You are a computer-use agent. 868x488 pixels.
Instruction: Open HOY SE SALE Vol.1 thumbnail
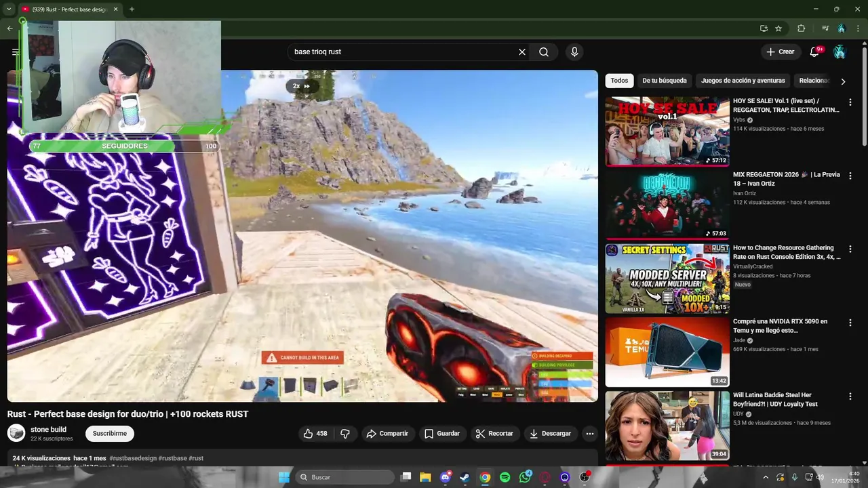click(667, 131)
